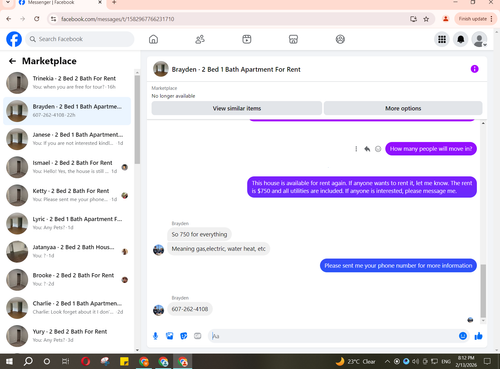Click the conversation list scrollbar thumb

(x=137, y=119)
